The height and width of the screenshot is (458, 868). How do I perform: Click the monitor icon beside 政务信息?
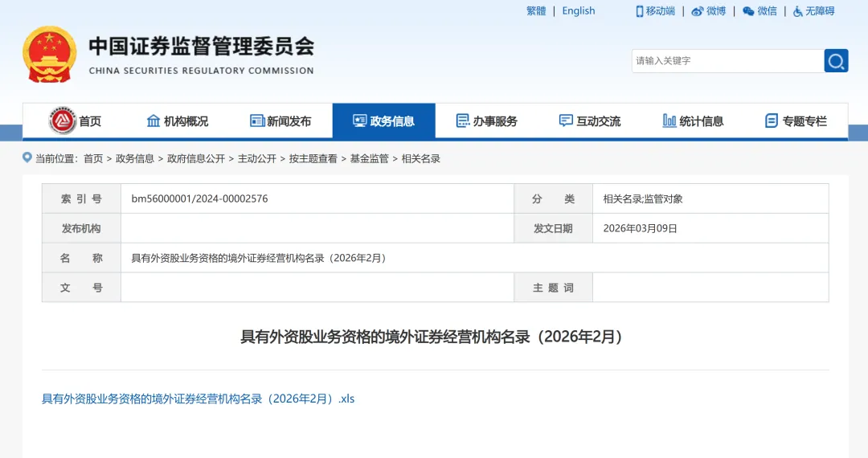(360, 121)
